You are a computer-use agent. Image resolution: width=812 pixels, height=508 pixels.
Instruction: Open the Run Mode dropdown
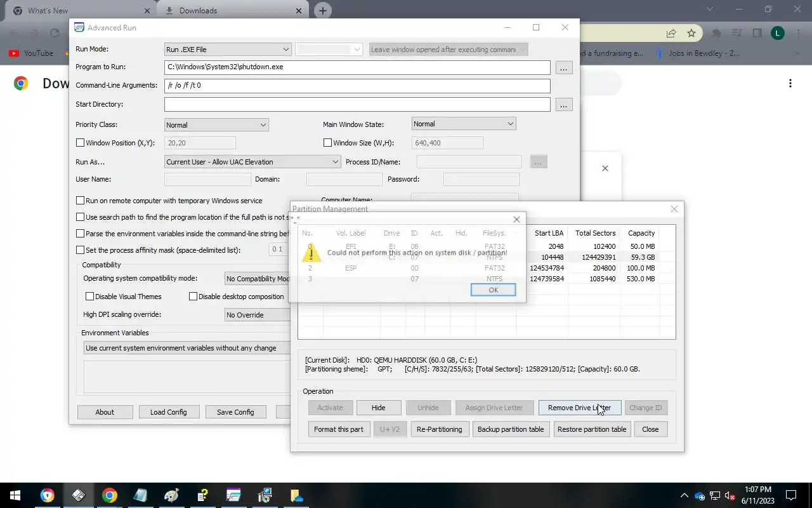(x=228, y=50)
